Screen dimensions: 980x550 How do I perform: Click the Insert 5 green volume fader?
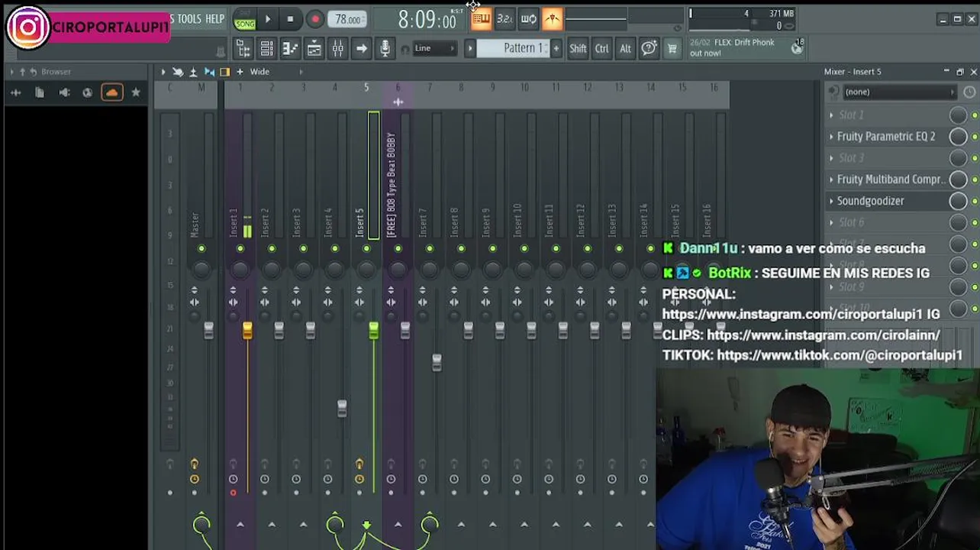point(373,331)
